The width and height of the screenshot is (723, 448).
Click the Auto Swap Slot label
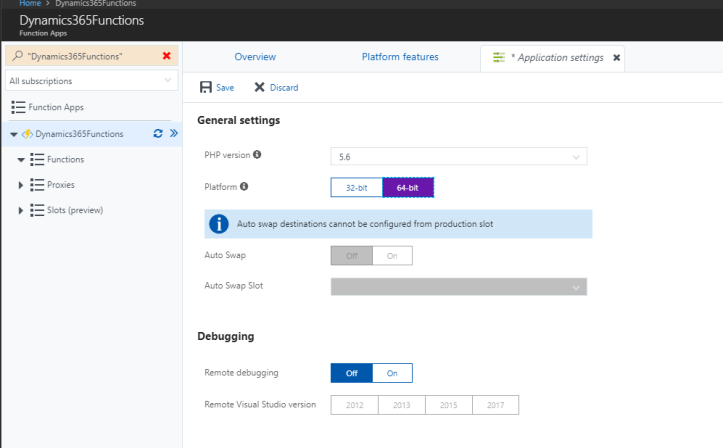(x=234, y=286)
